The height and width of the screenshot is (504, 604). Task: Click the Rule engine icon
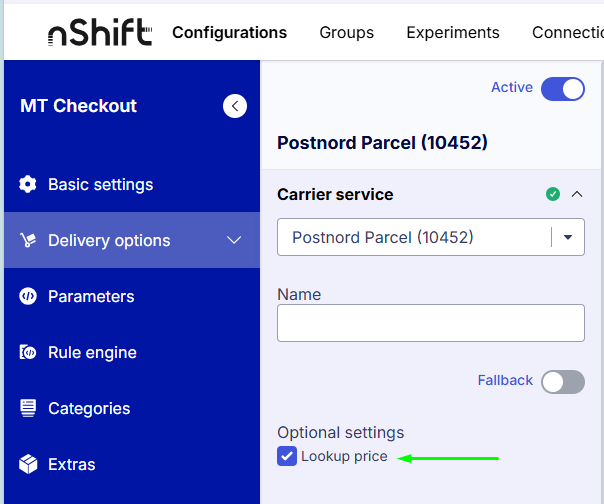(x=28, y=352)
